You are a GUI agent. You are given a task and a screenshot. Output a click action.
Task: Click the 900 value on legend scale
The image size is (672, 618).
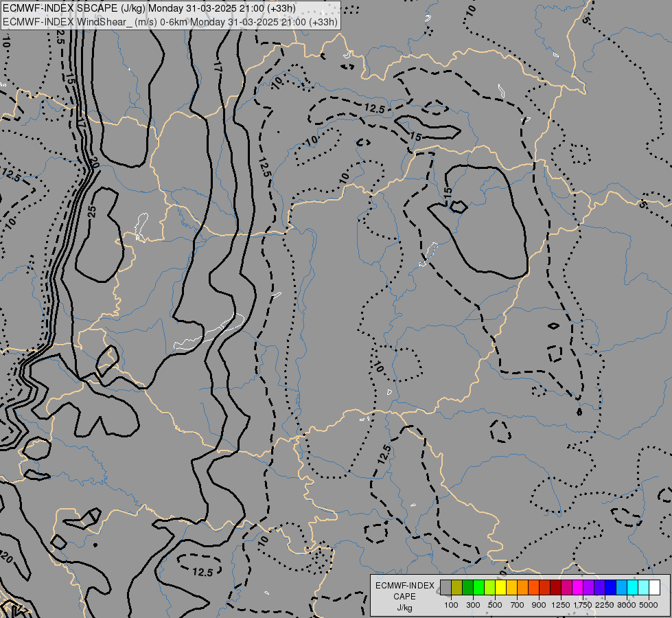pos(539,605)
